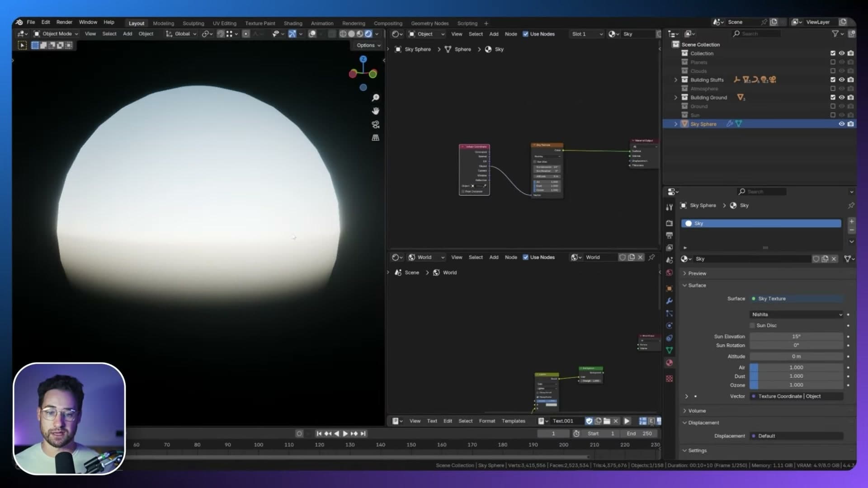Image resolution: width=868 pixels, height=488 pixels.
Task: Uncheck Use Nodes in Object shader editor
Action: [525, 34]
